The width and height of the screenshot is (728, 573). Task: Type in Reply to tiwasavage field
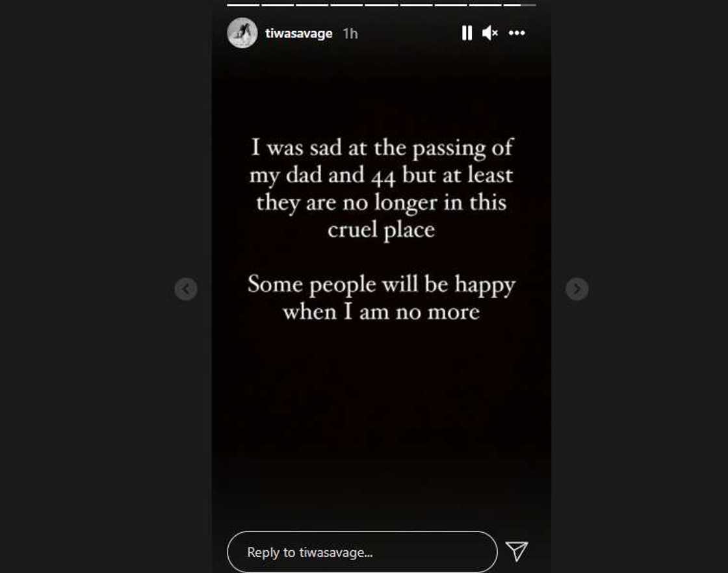click(x=361, y=552)
